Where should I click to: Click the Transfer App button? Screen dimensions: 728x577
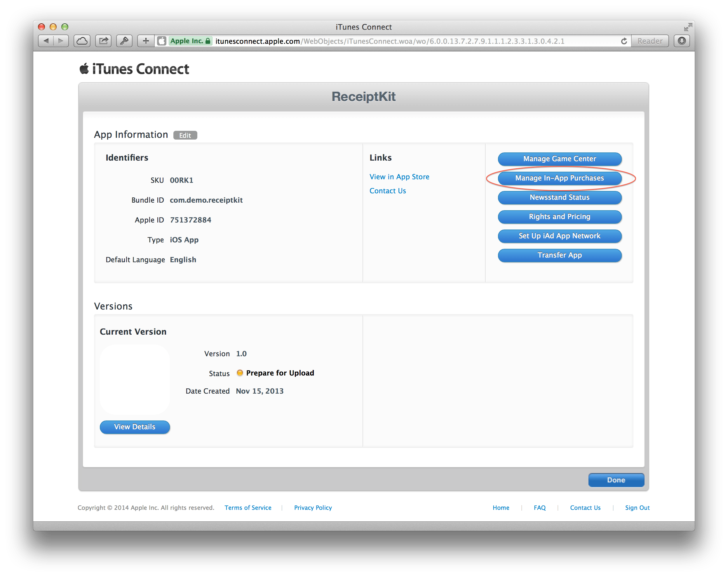560,255
